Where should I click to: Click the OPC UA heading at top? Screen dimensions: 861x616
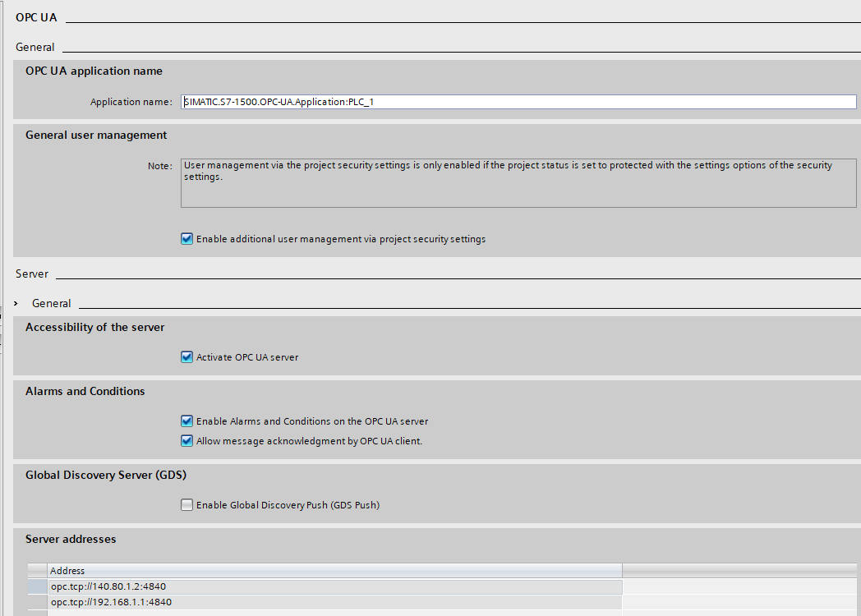[36, 16]
